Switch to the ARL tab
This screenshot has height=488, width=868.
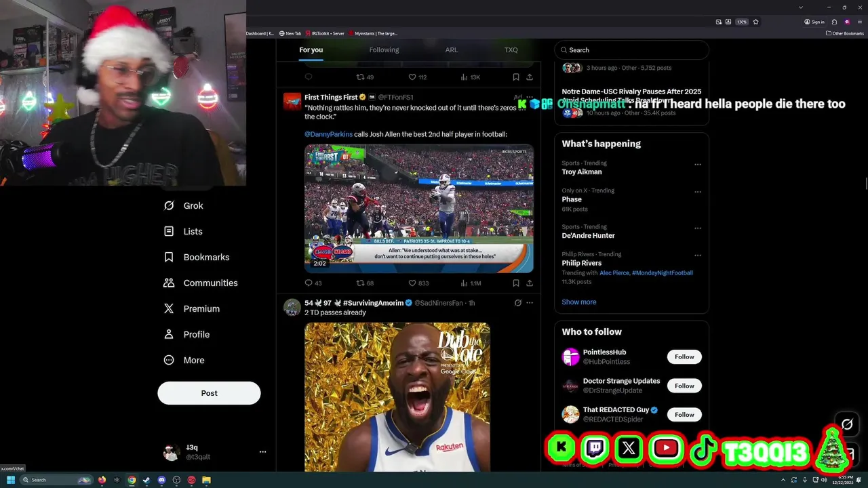tap(452, 50)
